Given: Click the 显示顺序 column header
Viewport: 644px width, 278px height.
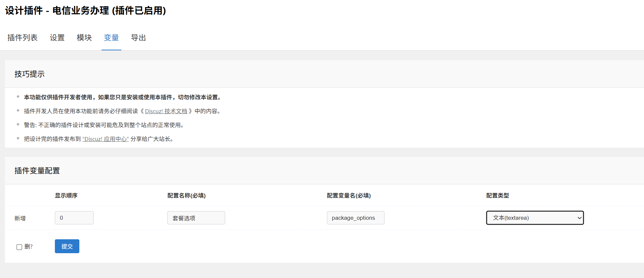Looking at the screenshot, I should coord(66,196).
